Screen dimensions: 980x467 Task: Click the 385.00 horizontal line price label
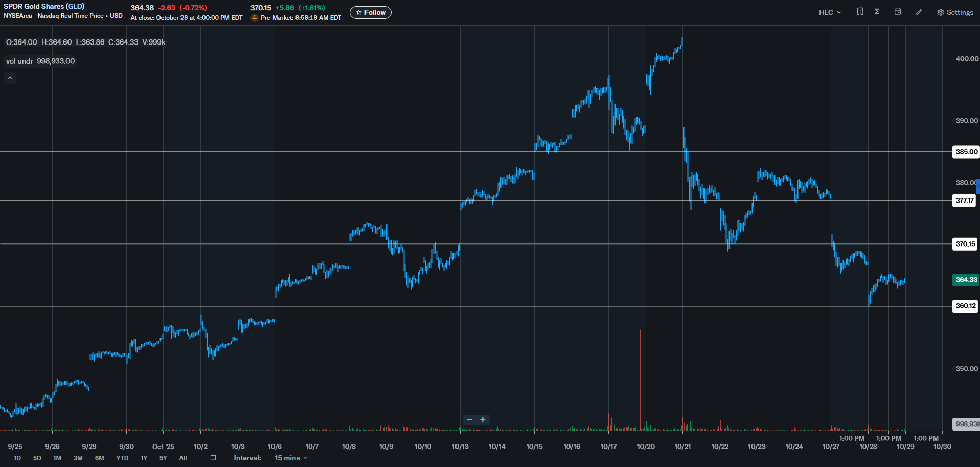tap(966, 152)
